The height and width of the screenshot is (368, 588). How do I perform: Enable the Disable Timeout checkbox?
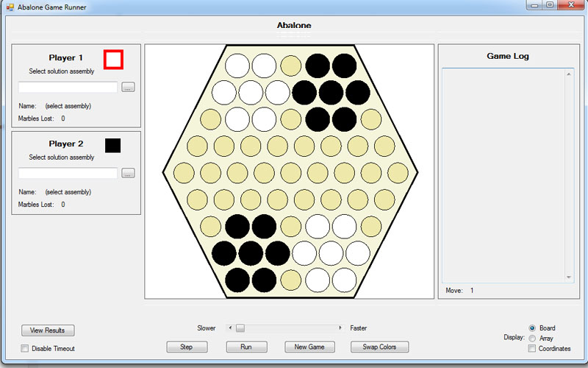pos(25,348)
